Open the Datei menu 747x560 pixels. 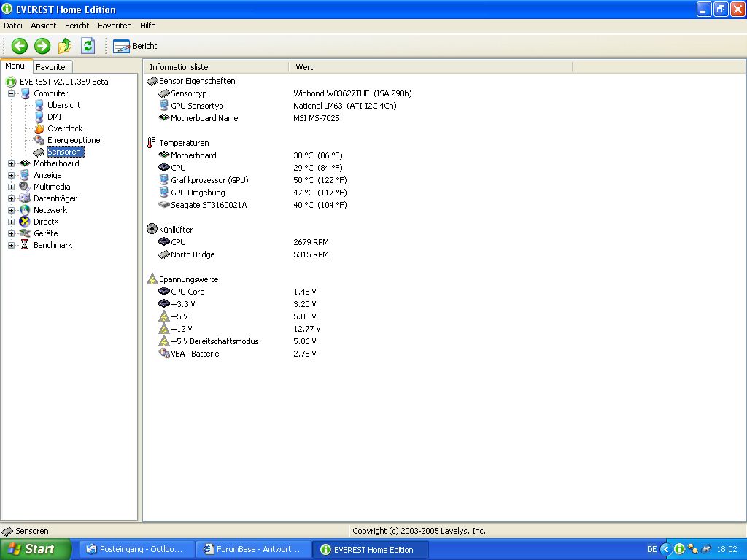pyautogui.click(x=13, y=26)
